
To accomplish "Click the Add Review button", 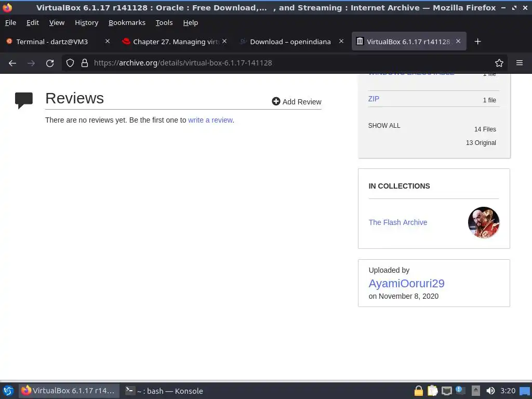I will point(297,102).
